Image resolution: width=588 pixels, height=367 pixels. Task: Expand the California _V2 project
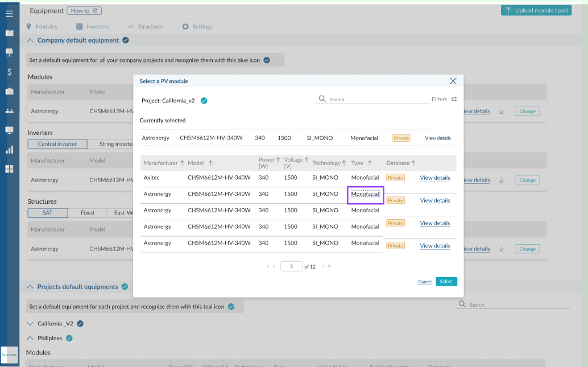pyautogui.click(x=30, y=323)
